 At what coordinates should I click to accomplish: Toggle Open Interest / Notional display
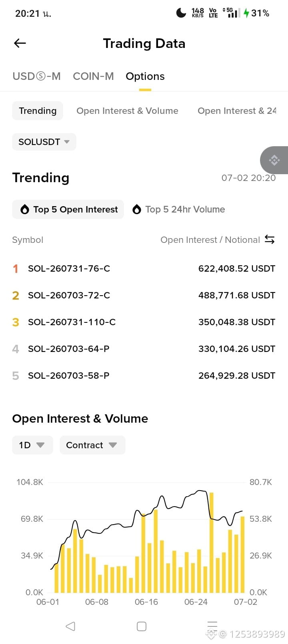point(218,240)
